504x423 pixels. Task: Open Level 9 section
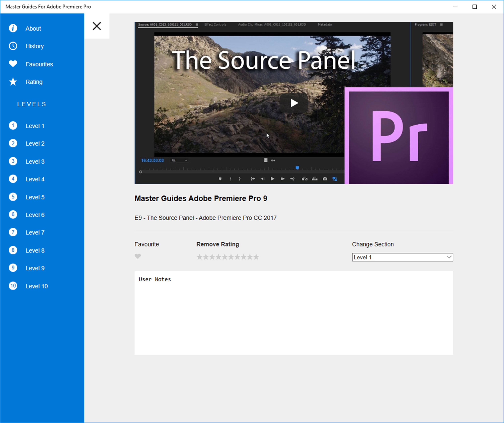[35, 268]
